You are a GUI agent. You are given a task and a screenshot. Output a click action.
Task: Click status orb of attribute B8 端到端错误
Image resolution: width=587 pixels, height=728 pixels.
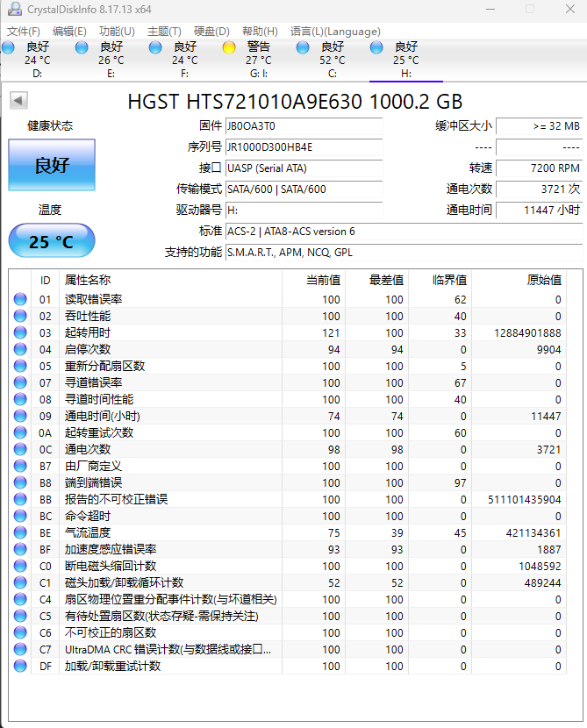20,482
